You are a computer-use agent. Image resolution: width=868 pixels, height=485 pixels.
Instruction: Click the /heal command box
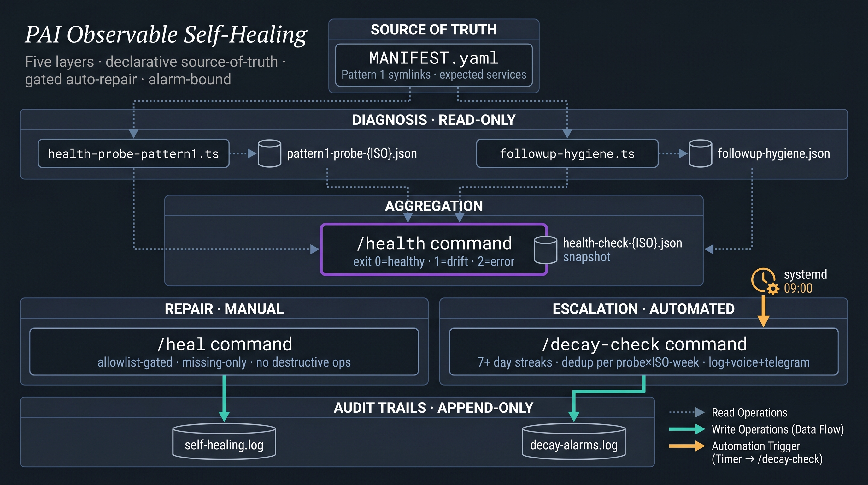point(224,351)
